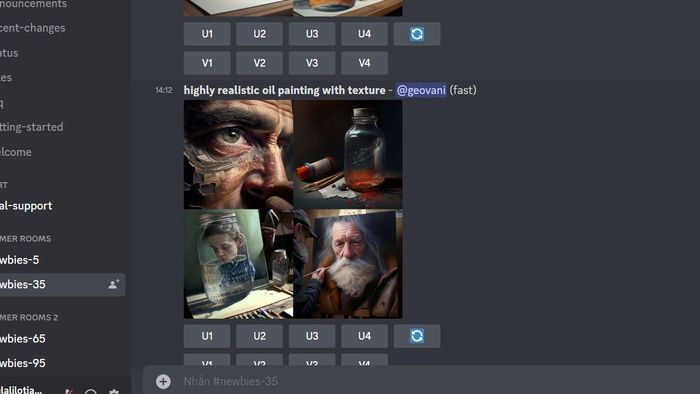Click the U4 upscale button under the oil painting grid

pyautogui.click(x=364, y=336)
